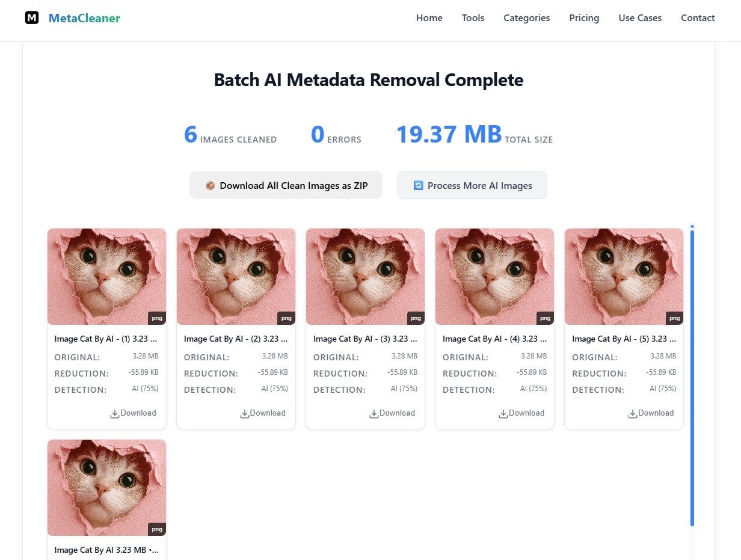Screen dimensions: 741x560
Task: Open the Pricing page
Action: click(x=584, y=17)
